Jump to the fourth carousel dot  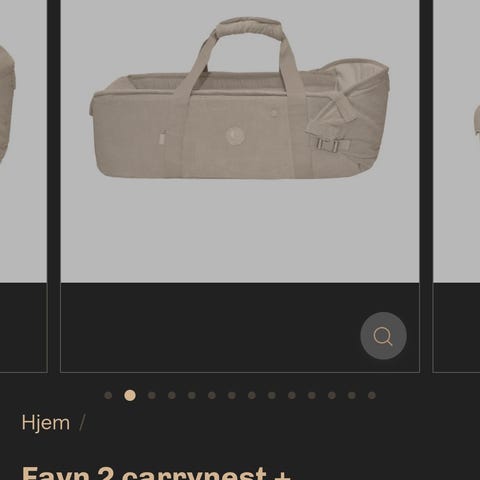click(172, 395)
